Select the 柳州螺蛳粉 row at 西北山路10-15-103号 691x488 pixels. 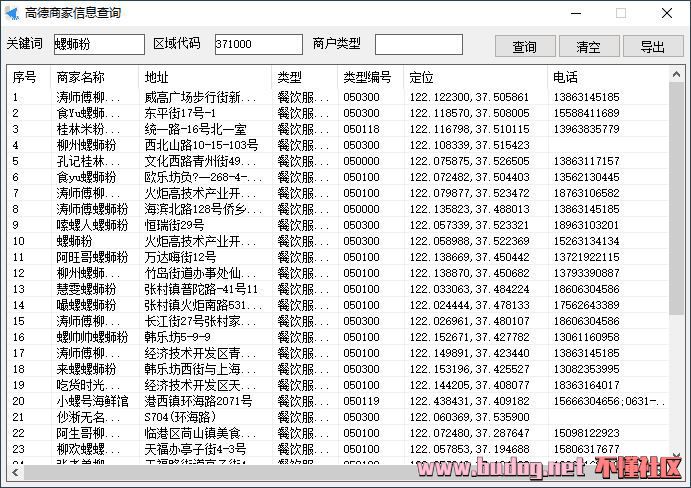pos(338,145)
